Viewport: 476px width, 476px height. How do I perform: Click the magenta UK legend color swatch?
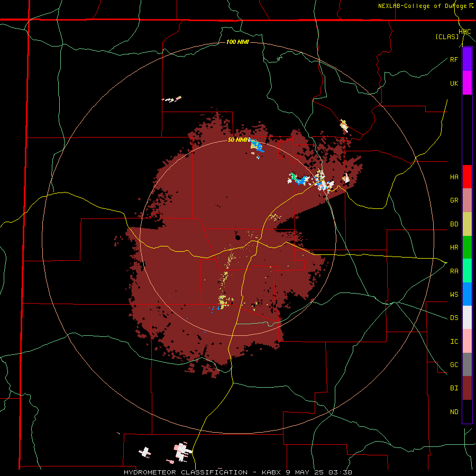coord(467,83)
